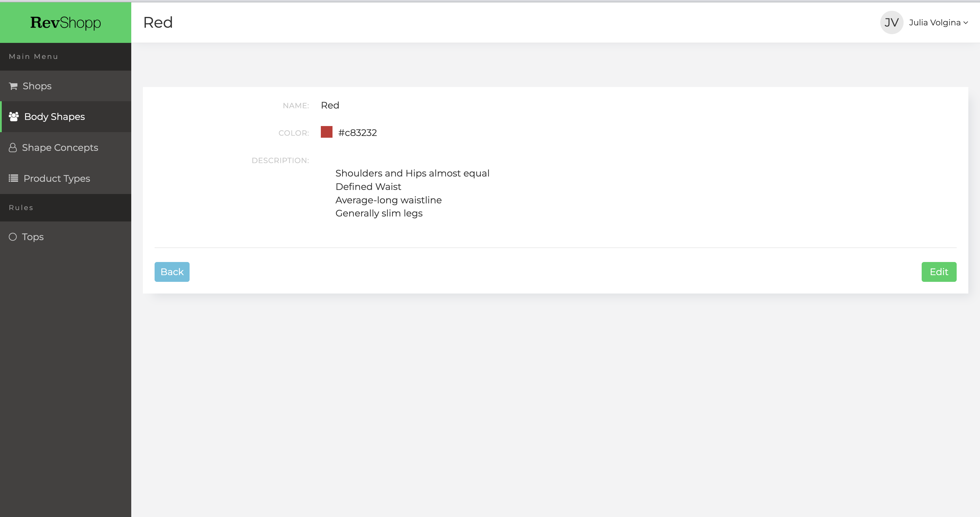This screenshot has width=980, height=517.
Task: Click the shopping cart icon beside Shops
Action: (13, 86)
